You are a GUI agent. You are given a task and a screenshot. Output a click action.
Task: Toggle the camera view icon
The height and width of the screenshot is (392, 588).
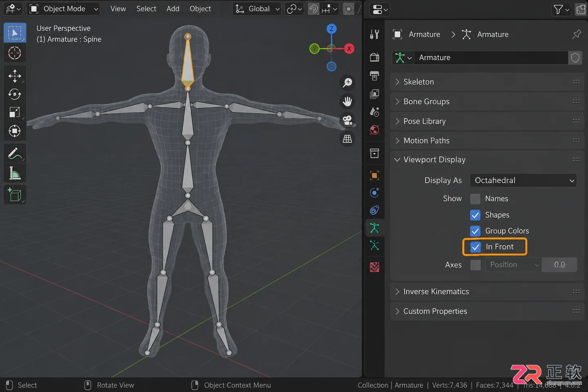[347, 120]
